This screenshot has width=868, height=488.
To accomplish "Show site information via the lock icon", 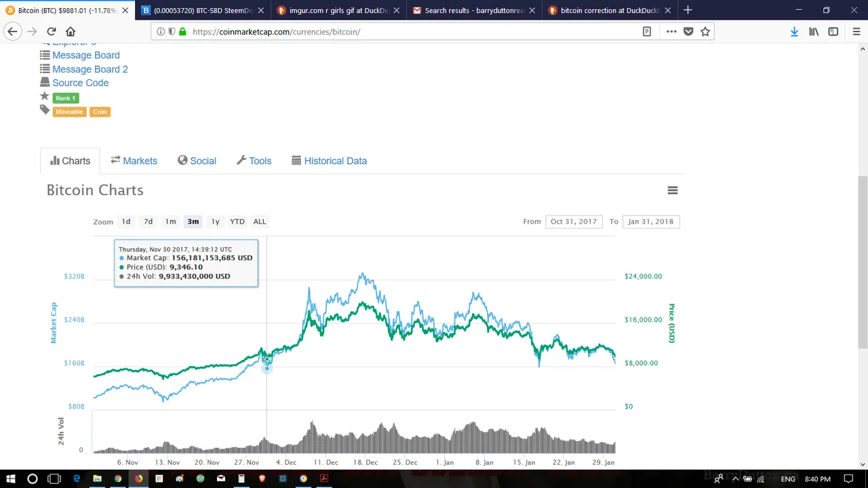I will (182, 31).
